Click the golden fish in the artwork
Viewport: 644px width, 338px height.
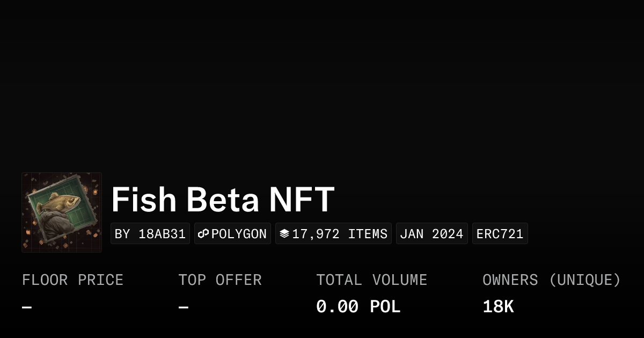point(59,203)
